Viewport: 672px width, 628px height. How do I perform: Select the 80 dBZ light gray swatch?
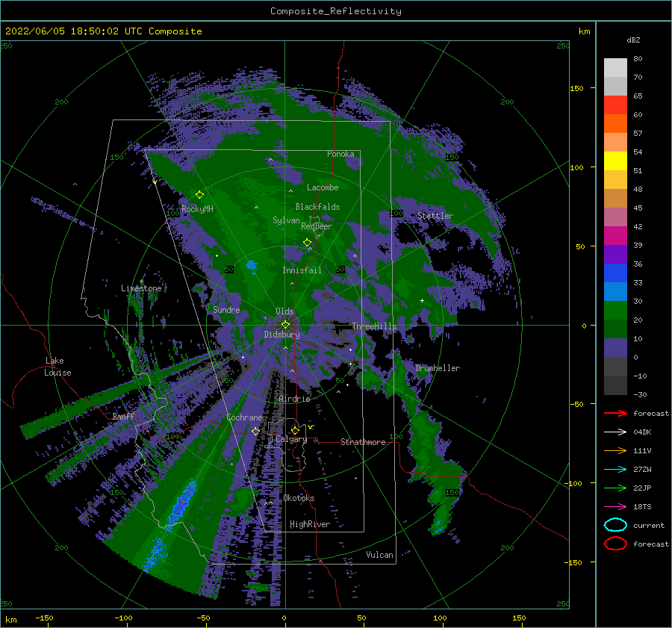tap(615, 67)
